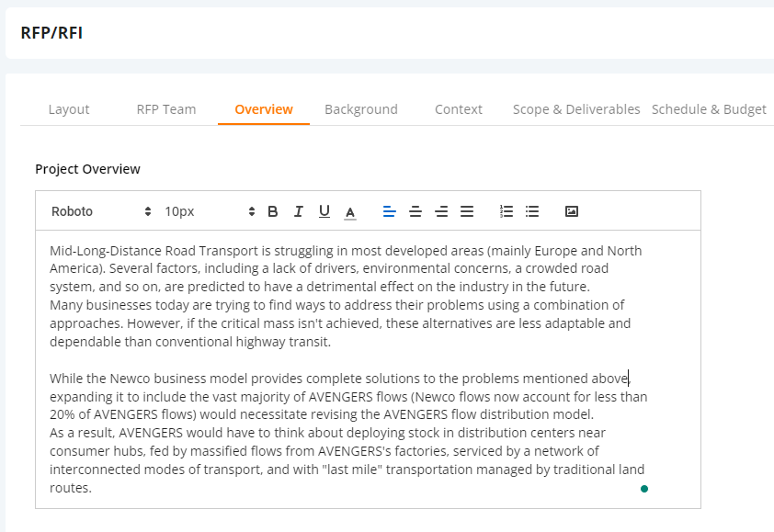Toggle bold formatting in the editor toolbar
774x532 pixels.
(272, 211)
